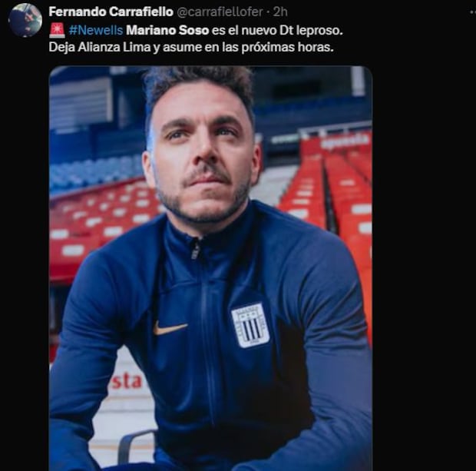The width and height of the screenshot is (476, 471).
Task: Click the Nike swoosh on the jacket
Action: [x=170, y=328]
